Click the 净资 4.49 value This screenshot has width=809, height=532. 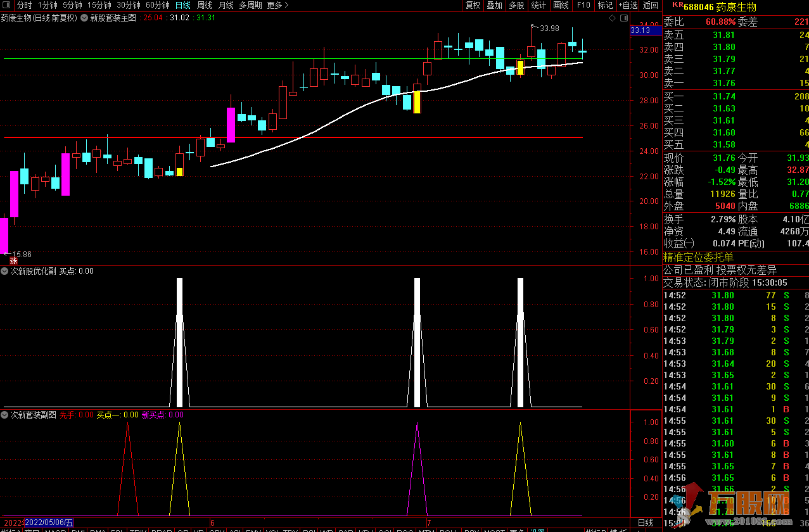727,231
